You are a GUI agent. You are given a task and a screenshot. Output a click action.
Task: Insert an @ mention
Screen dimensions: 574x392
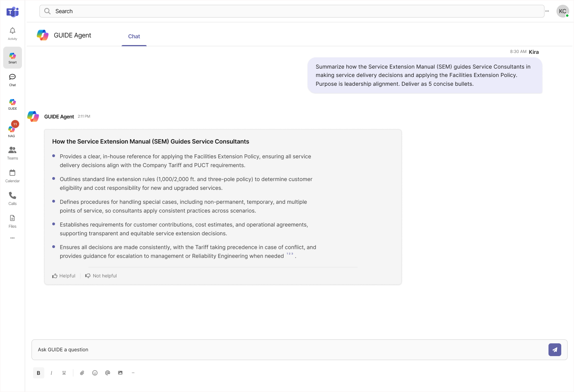[108, 373]
